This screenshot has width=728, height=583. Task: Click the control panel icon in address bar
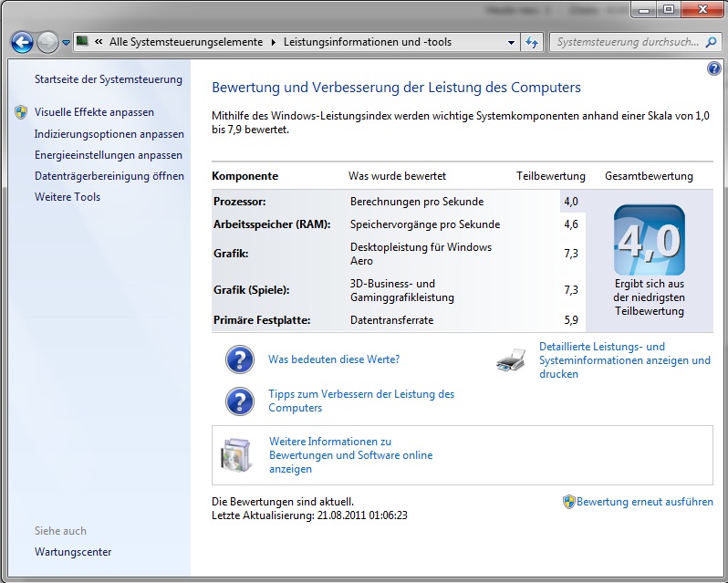point(83,42)
